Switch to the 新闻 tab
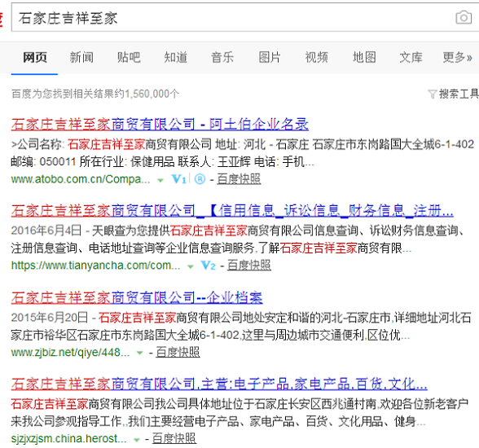The image size is (479, 448). tap(81, 57)
